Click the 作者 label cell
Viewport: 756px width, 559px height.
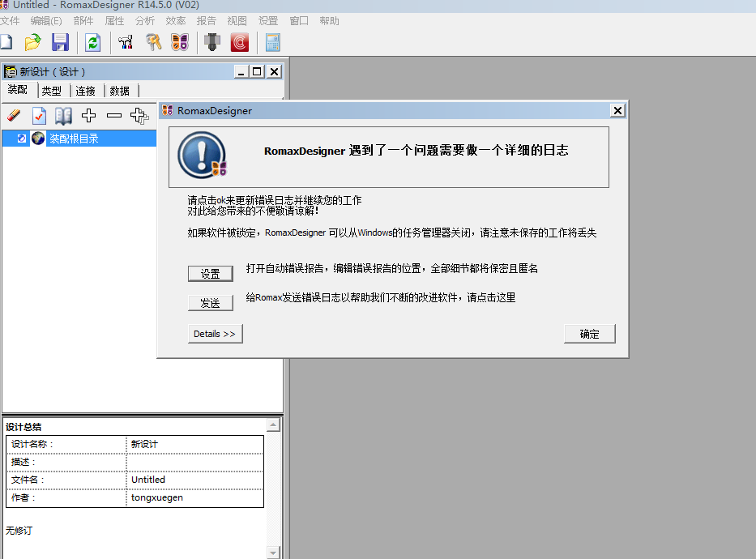point(66,497)
